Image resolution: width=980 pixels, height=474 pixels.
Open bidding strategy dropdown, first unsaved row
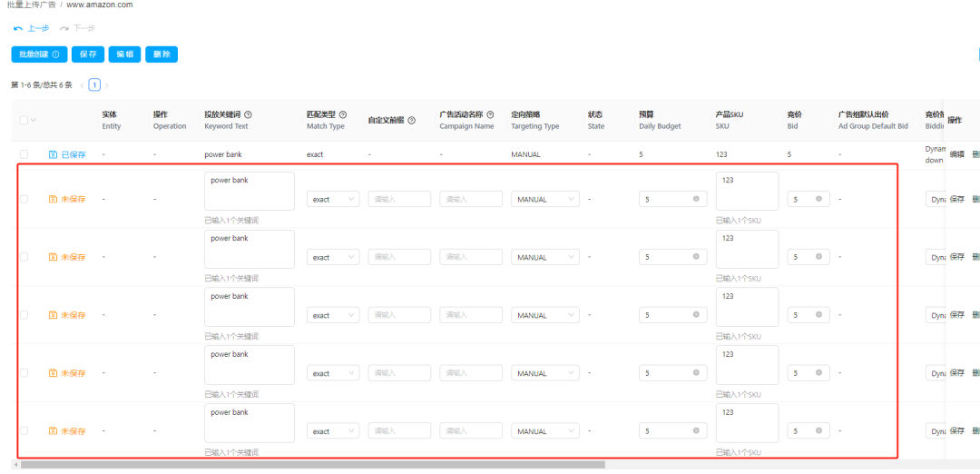coord(935,200)
